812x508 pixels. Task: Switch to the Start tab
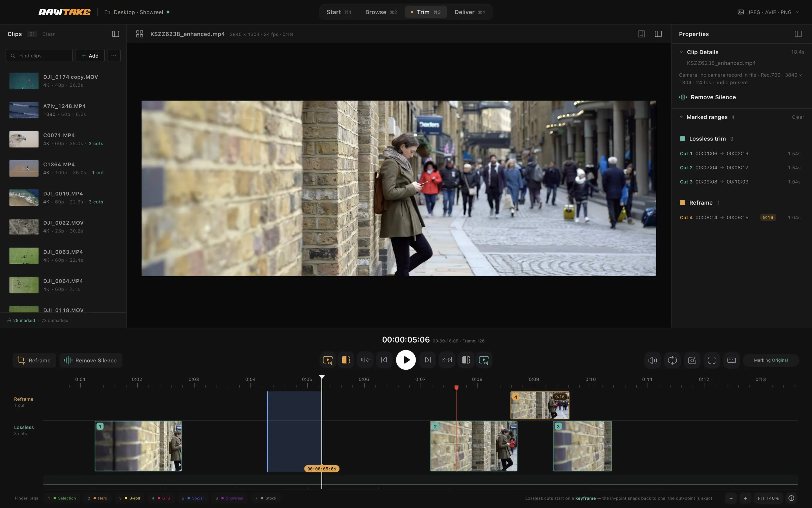pyautogui.click(x=339, y=12)
